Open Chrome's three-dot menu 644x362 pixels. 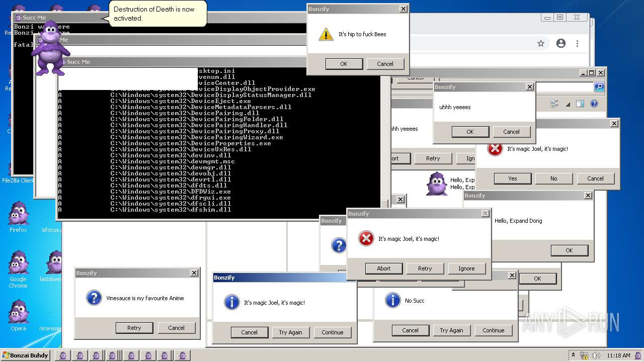[x=578, y=44]
